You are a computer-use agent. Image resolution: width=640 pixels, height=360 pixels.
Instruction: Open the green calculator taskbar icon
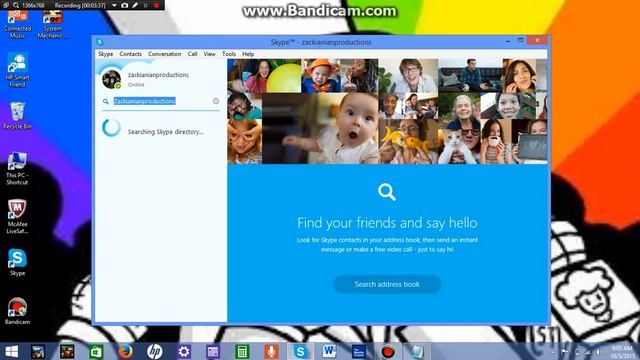pos(242,351)
